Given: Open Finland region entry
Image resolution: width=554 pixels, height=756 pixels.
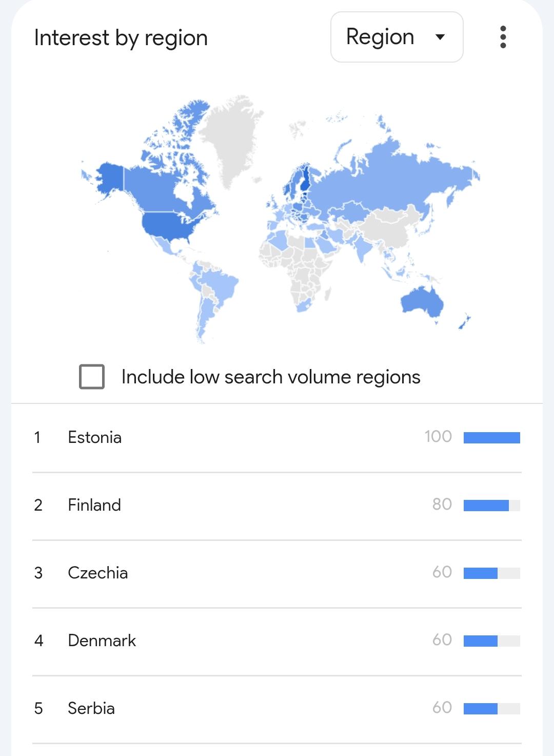Looking at the screenshot, I should pyautogui.click(x=94, y=505).
